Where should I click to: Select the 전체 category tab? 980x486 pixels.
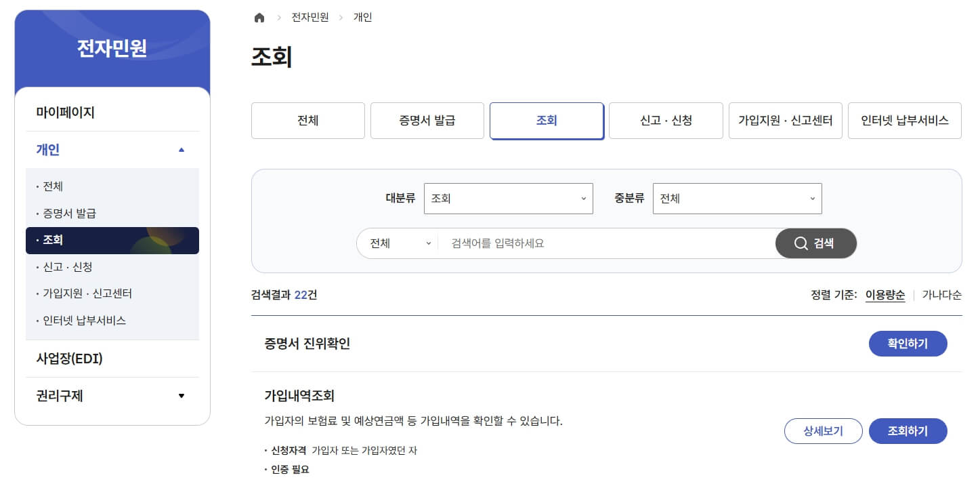point(307,120)
